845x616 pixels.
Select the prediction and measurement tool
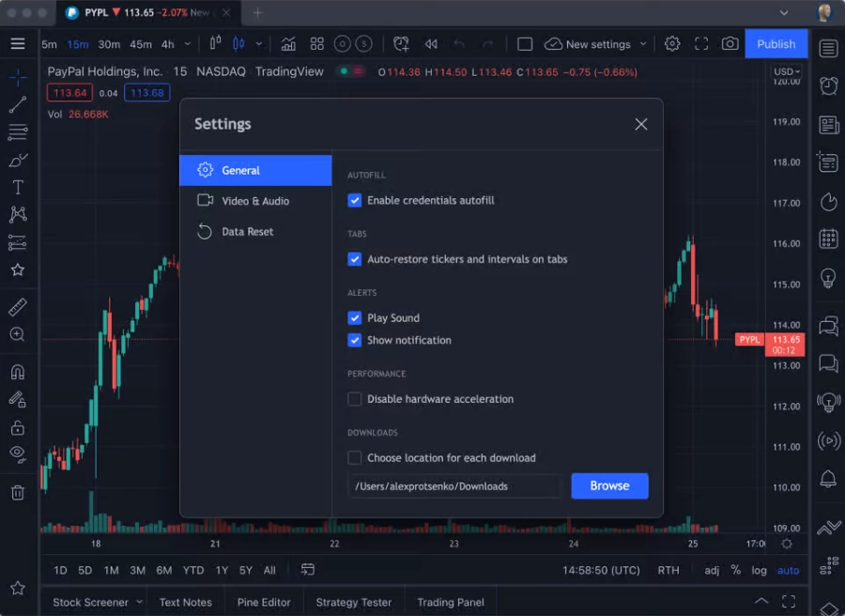pyautogui.click(x=18, y=242)
